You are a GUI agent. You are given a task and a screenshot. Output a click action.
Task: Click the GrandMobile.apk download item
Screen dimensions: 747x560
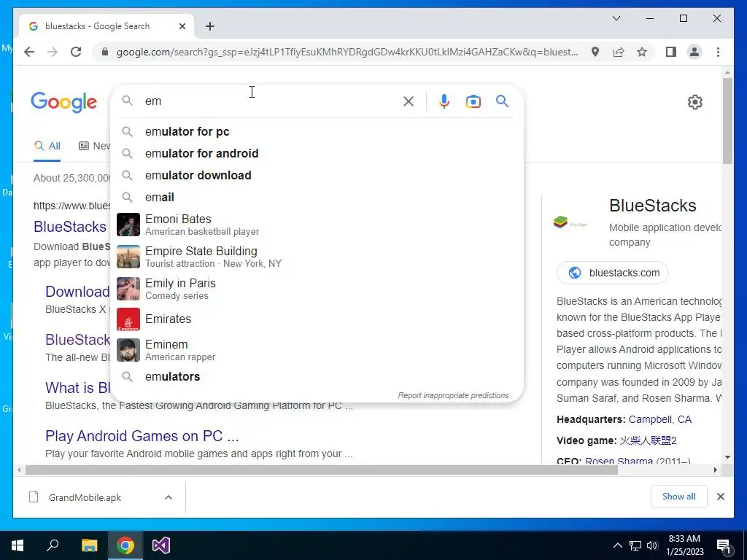coord(85,497)
